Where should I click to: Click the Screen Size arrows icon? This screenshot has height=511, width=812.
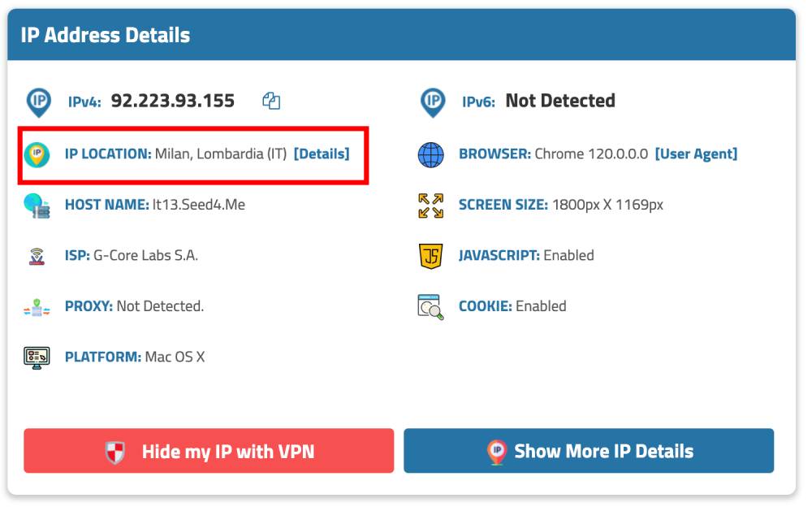pos(431,206)
